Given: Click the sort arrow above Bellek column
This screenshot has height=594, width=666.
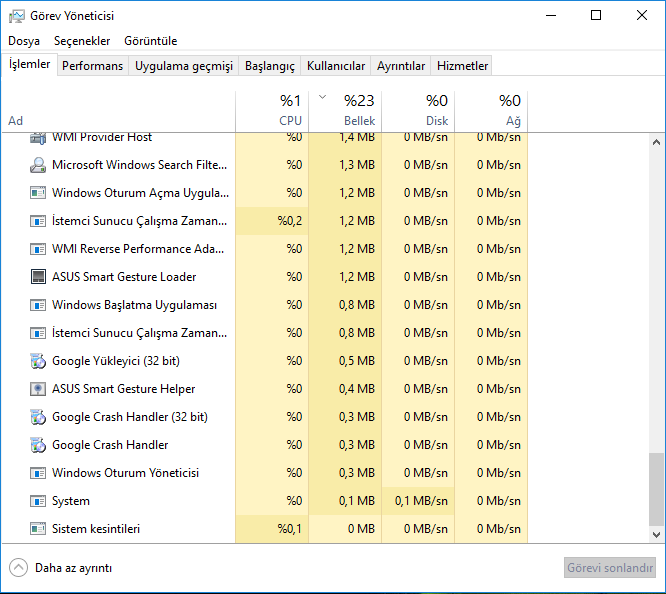Looking at the screenshot, I should 322,97.
